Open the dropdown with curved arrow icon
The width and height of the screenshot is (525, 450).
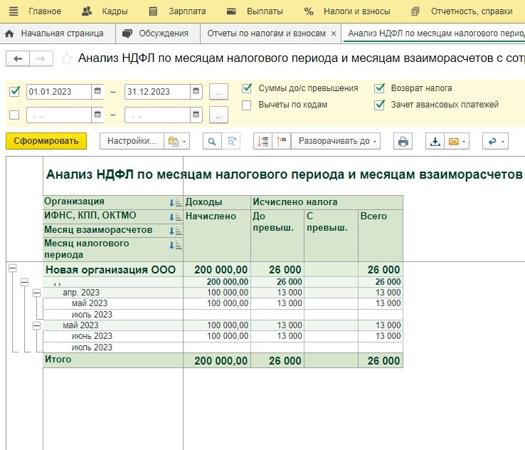click(495, 141)
